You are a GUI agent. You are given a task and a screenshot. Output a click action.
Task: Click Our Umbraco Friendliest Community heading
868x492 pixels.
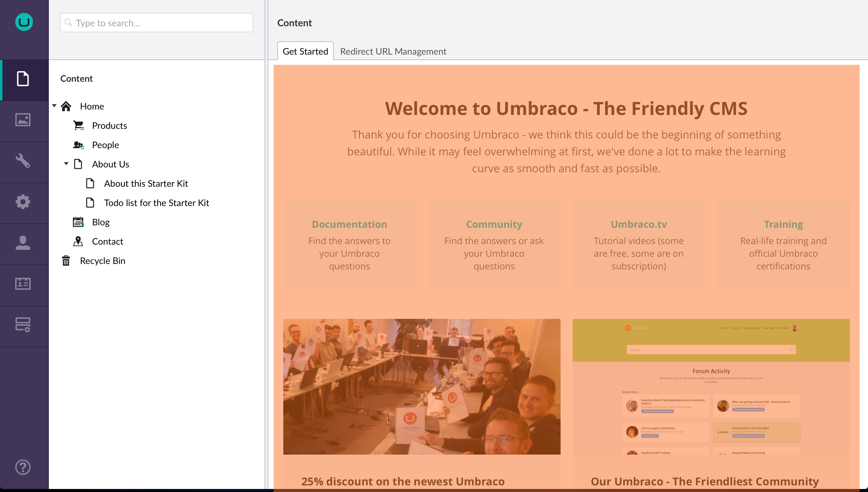click(x=705, y=481)
